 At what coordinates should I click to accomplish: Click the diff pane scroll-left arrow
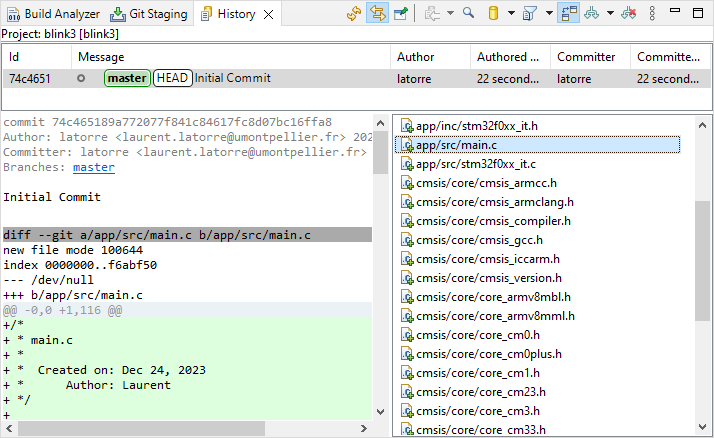click(x=9, y=428)
